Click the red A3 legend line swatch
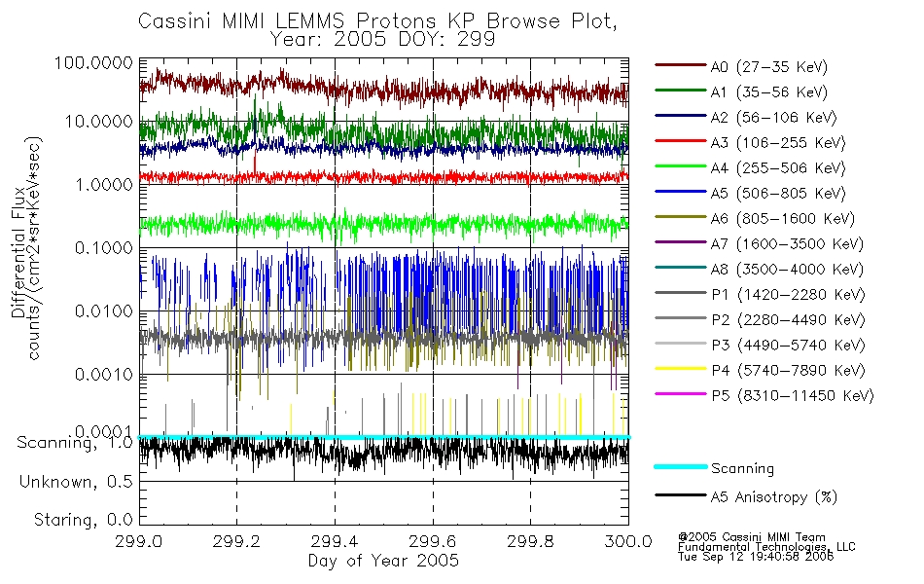 680,140
